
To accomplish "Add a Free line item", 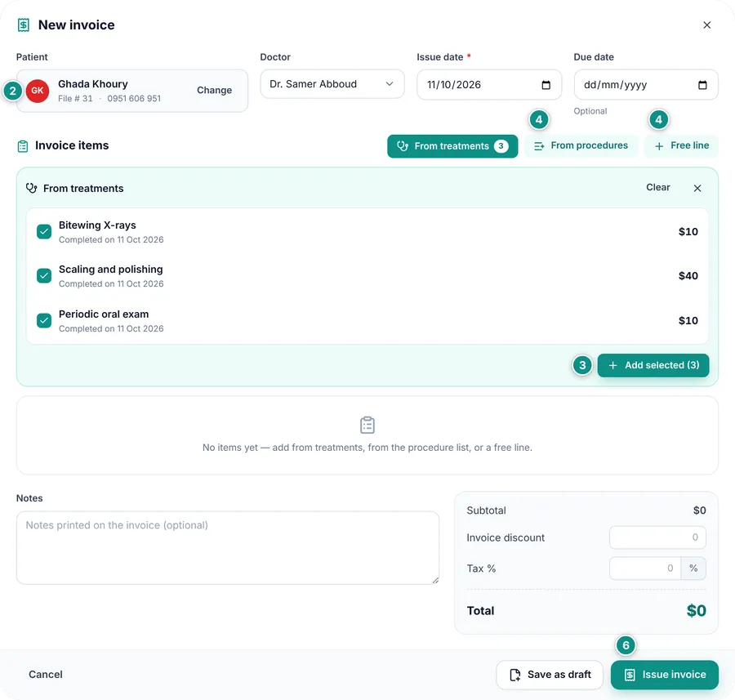I will coord(681,146).
